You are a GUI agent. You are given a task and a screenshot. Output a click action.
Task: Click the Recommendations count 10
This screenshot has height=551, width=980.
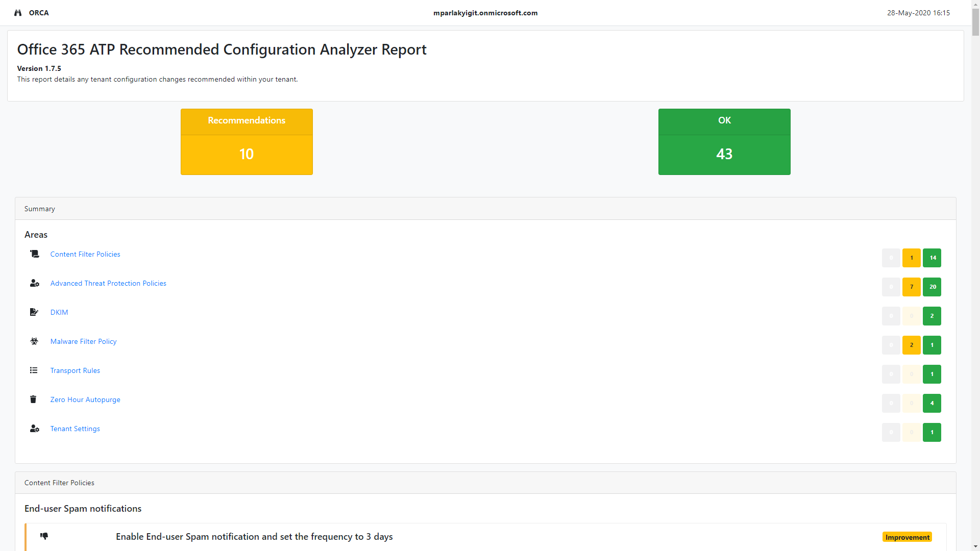tap(247, 154)
